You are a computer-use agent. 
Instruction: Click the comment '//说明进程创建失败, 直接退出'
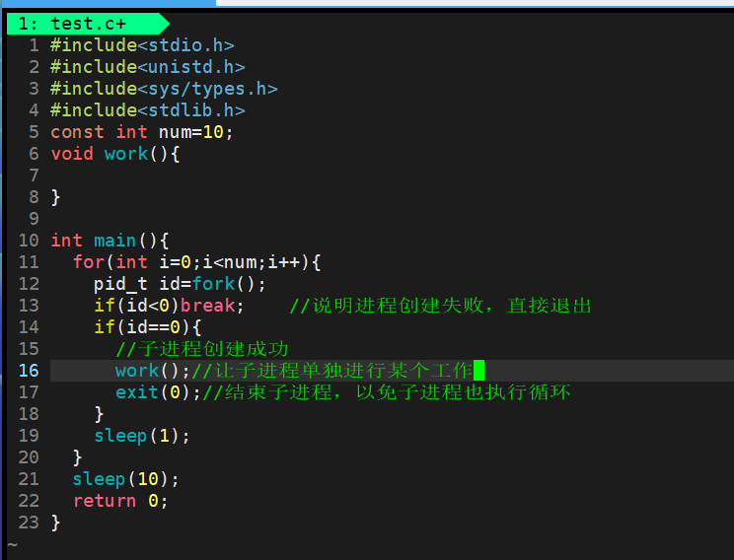click(x=440, y=306)
